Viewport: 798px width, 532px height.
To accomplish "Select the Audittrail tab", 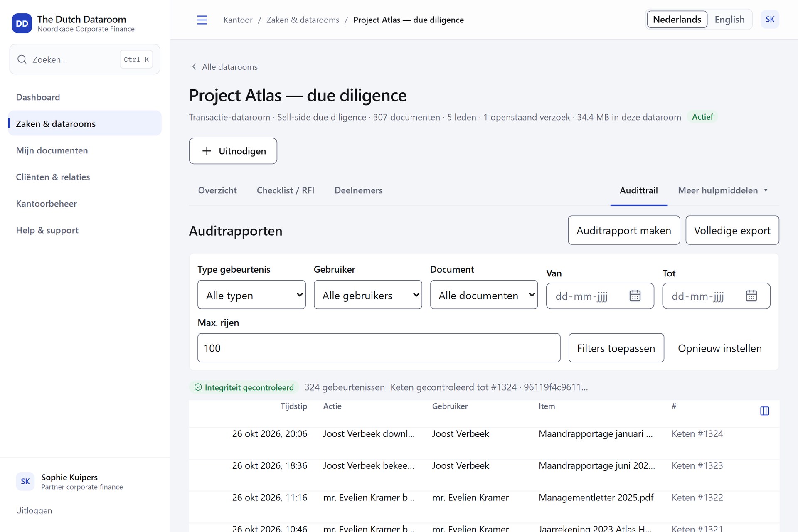I will point(639,190).
